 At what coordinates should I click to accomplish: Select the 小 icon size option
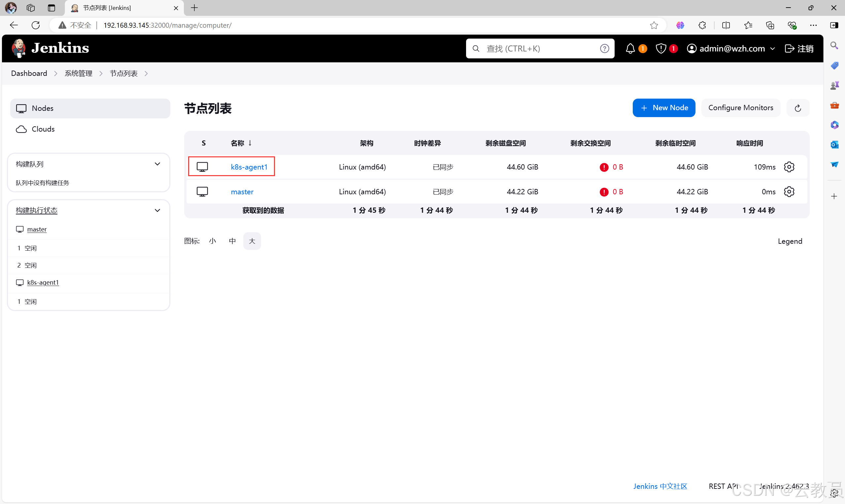(212, 240)
